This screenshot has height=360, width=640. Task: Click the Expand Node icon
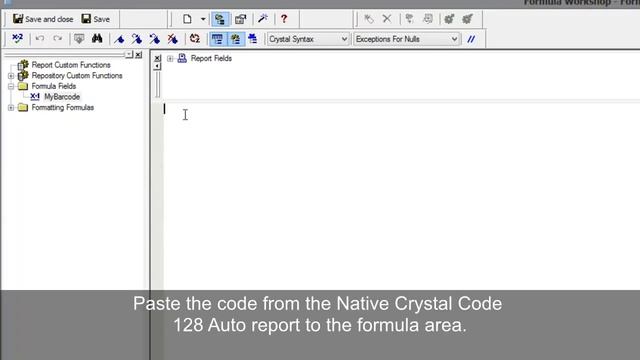coord(409,19)
